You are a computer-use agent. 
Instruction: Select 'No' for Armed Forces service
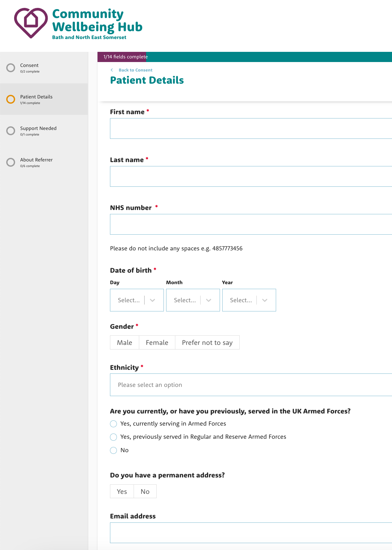coord(114,450)
